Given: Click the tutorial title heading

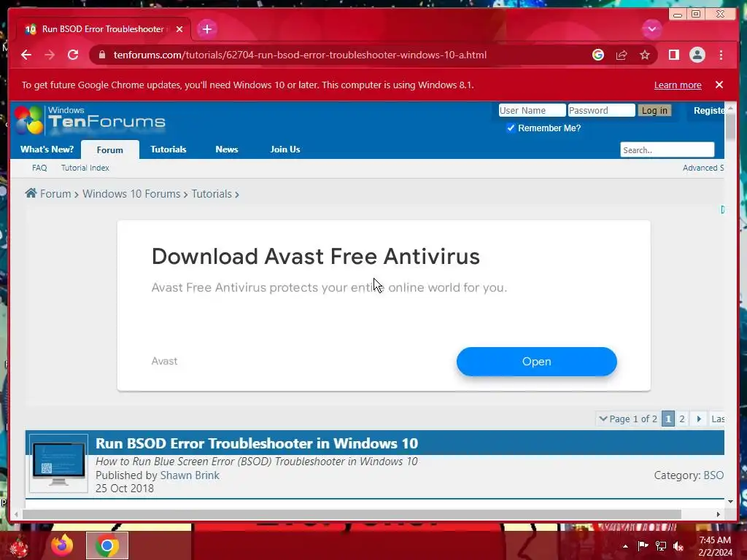Looking at the screenshot, I should coord(256,443).
